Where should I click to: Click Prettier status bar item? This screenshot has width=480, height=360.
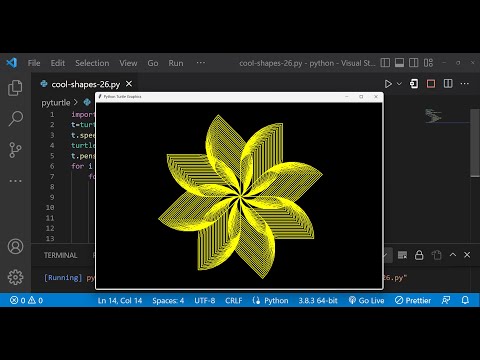(x=413, y=301)
